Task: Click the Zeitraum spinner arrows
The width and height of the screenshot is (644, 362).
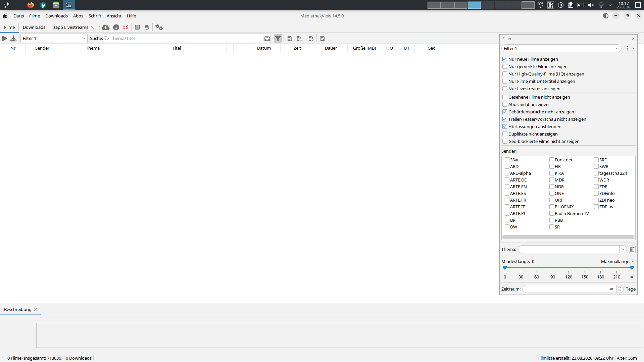Action: click(620, 289)
